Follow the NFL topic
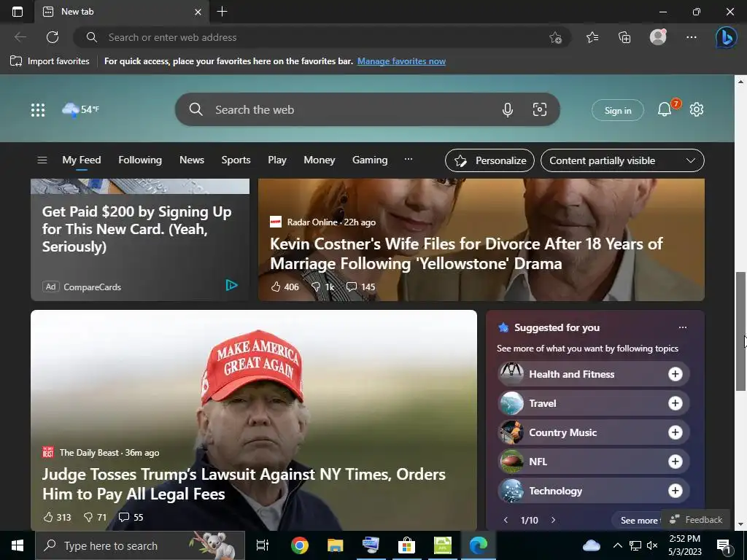 [x=675, y=462]
